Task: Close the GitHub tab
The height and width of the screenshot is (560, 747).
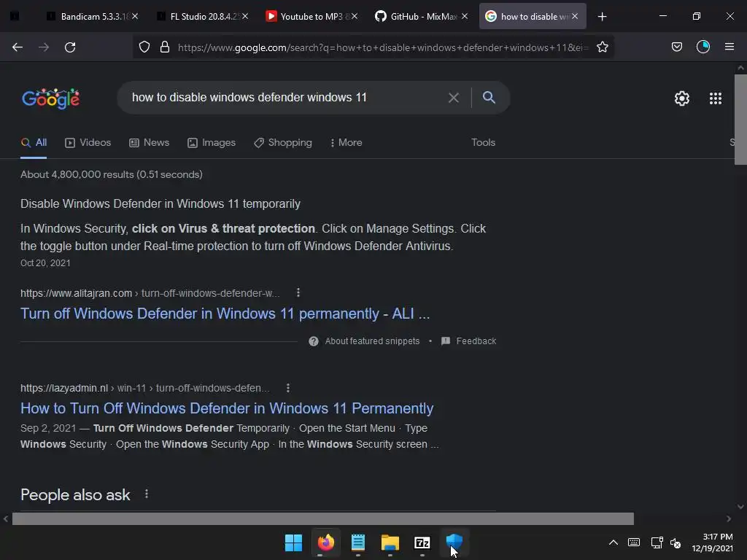Action: (x=465, y=17)
